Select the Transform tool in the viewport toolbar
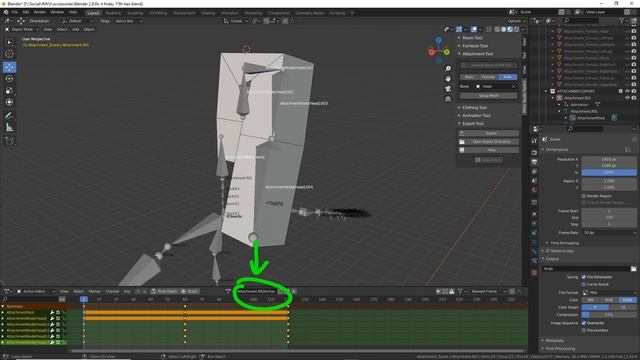Image resolution: width=640 pixels, height=360 pixels. (9, 102)
